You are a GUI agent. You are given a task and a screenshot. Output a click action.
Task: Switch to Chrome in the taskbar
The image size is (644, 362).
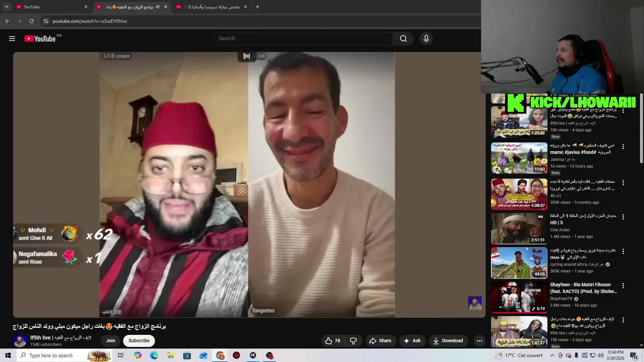[220, 355]
